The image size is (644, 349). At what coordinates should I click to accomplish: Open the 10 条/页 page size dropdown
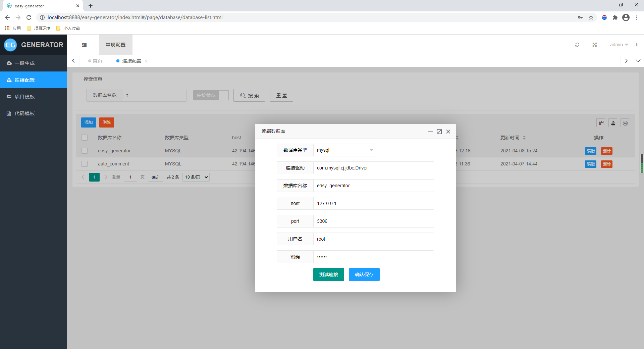point(196,177)
